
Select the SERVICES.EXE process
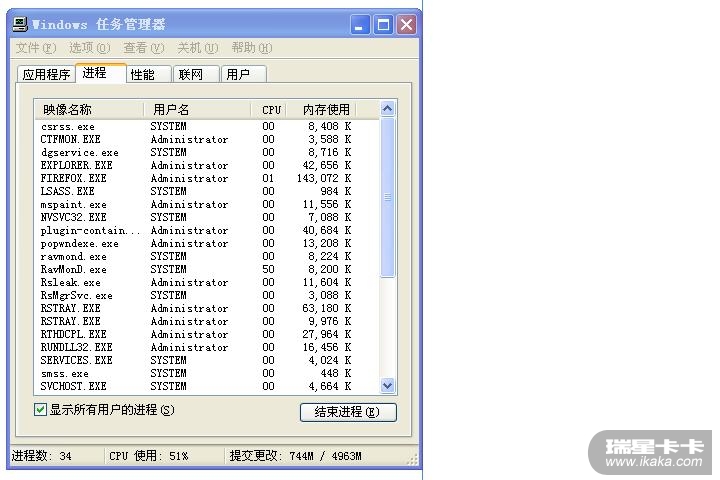[207, 360]
